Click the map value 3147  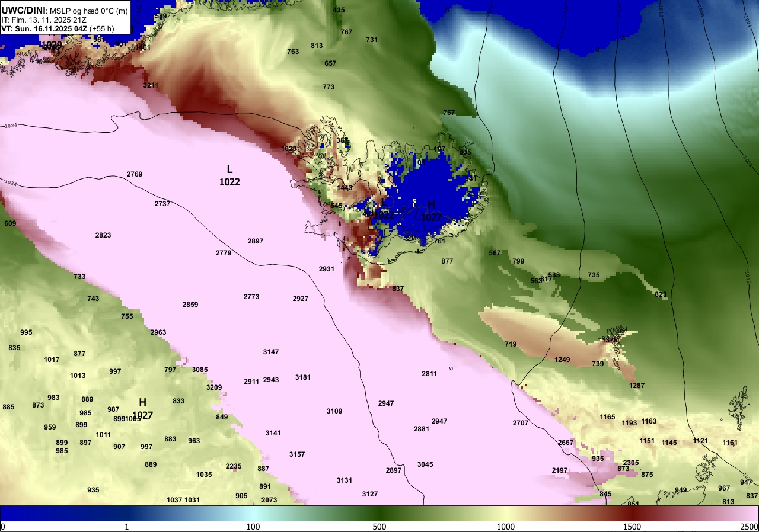click(271, 352)
